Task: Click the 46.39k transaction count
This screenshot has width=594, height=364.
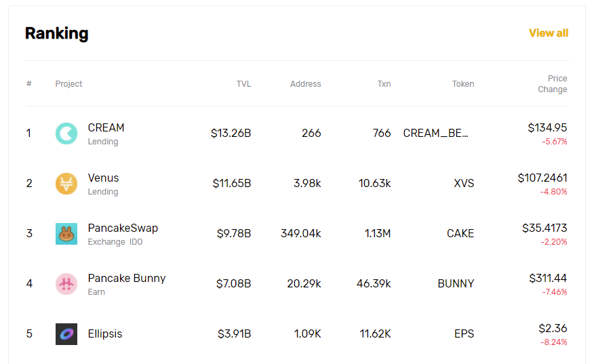Action: click(374, 284)
